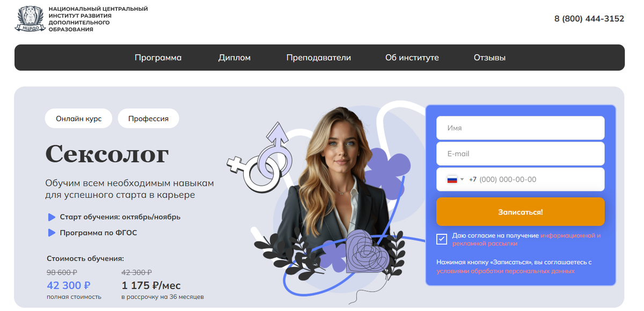The image size is (644, 311).
Task: Focus the Имя input field
Action: point(521,128)
